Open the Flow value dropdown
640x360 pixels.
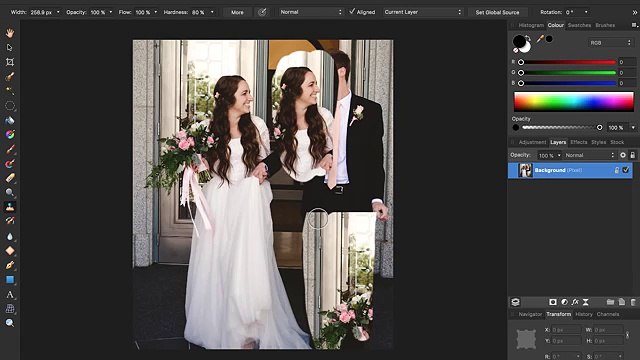click(x=156, y=12)
